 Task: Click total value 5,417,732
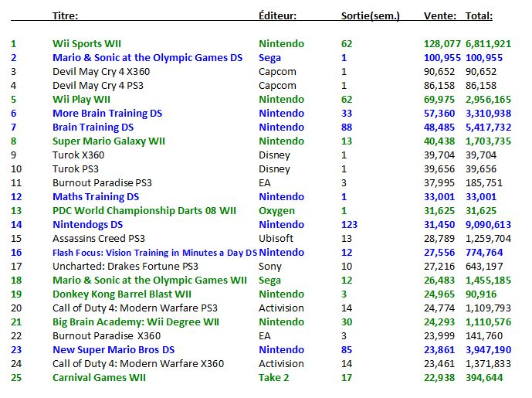[x=488, y=128]
